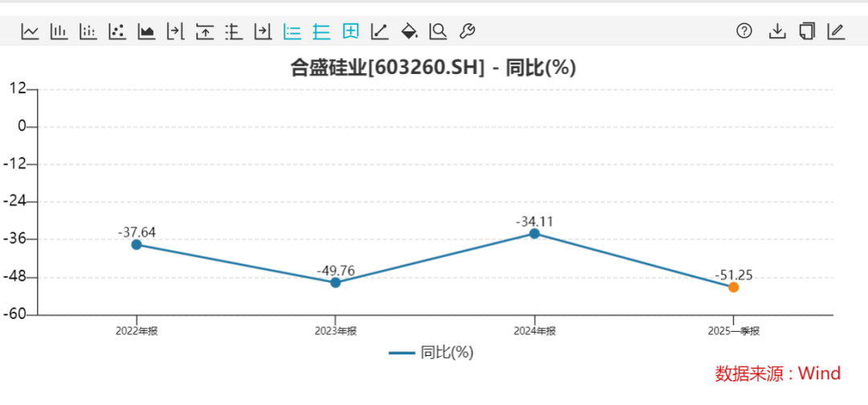Click the y-axis value -36
The width and height of the screenshot is (868, 405).
pyautogui.click(x=15, y=239)
